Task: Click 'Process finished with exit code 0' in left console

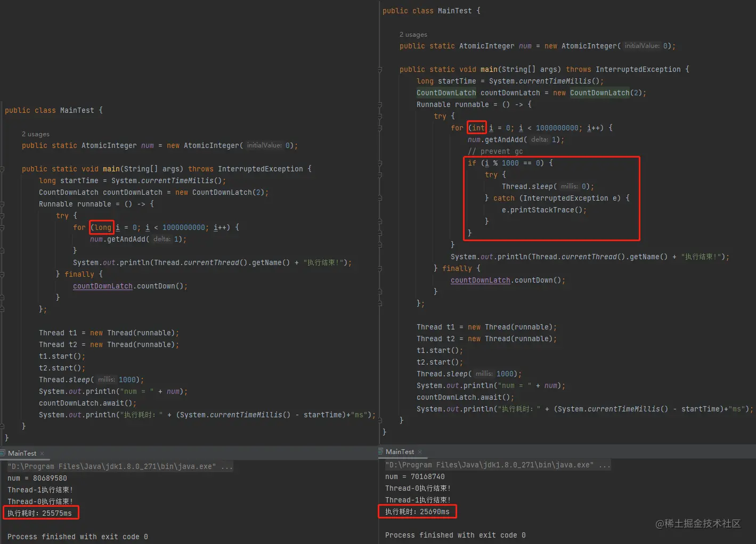Action: (x=78, y=537)
